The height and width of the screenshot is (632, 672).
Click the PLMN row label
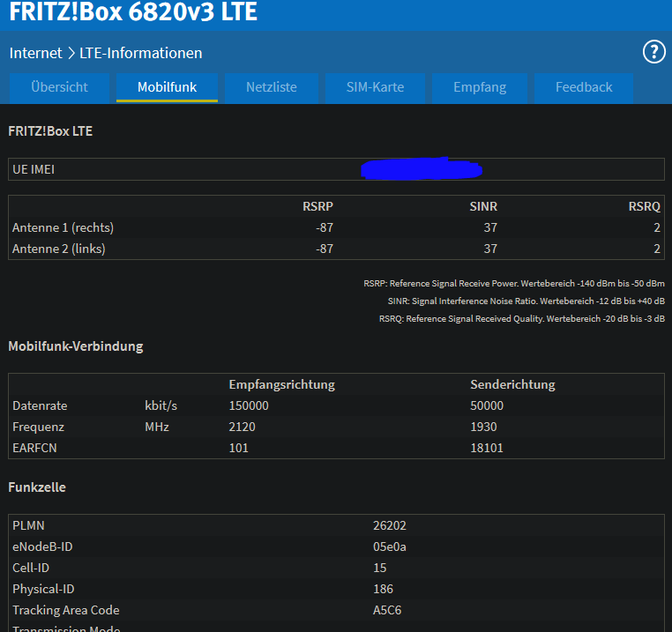(x=28, y=525)
